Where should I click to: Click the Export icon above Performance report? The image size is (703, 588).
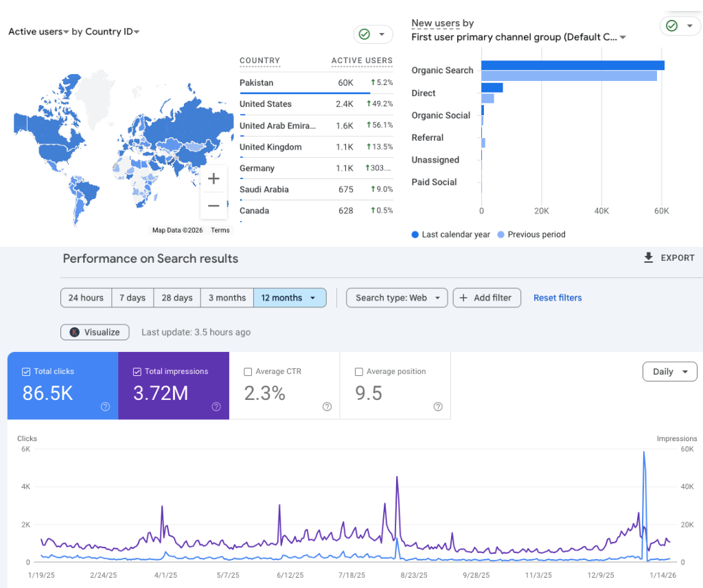648,259
